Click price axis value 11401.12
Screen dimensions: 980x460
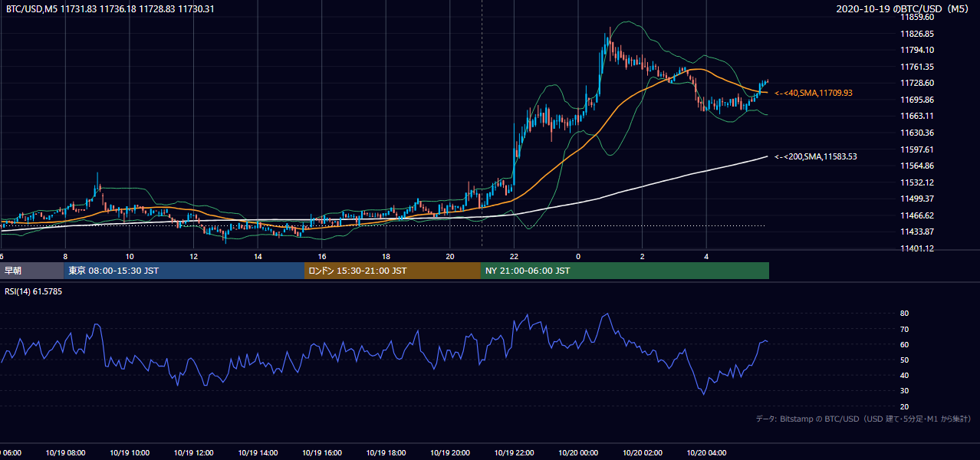coord(917,248)
